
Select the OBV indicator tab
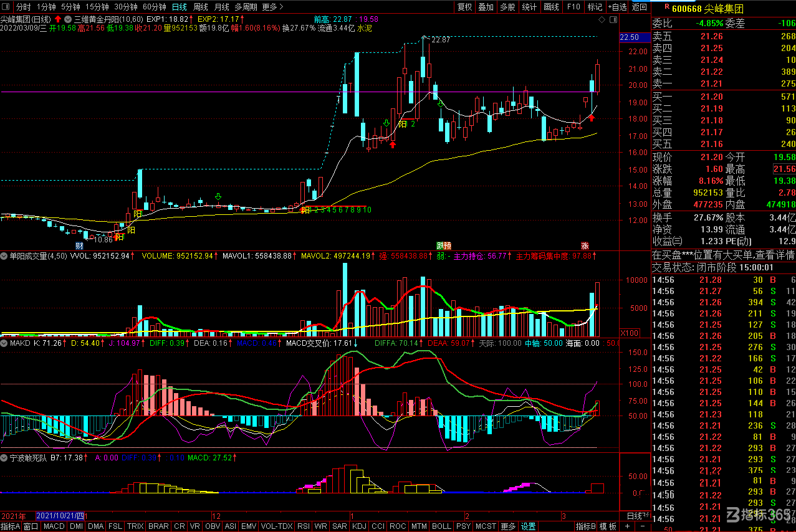click(x=213, y=526)
